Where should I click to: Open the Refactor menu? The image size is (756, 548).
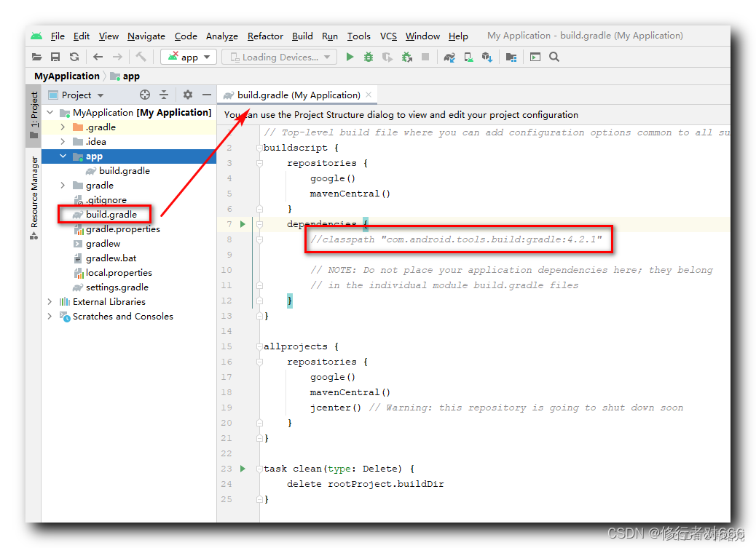[264, 36]
